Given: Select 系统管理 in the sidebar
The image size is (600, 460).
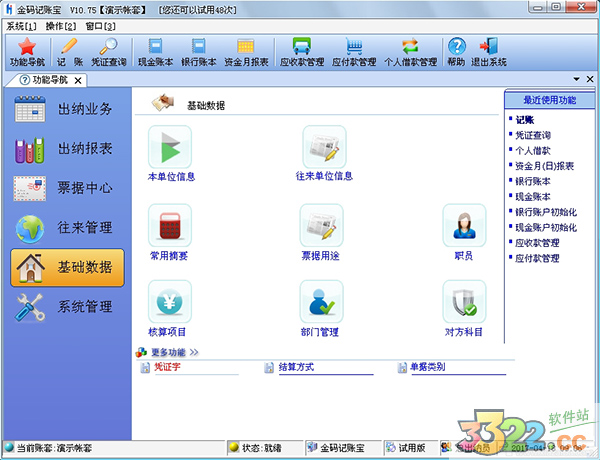Looking at the screenshot, I should click(x=67, y=307).
